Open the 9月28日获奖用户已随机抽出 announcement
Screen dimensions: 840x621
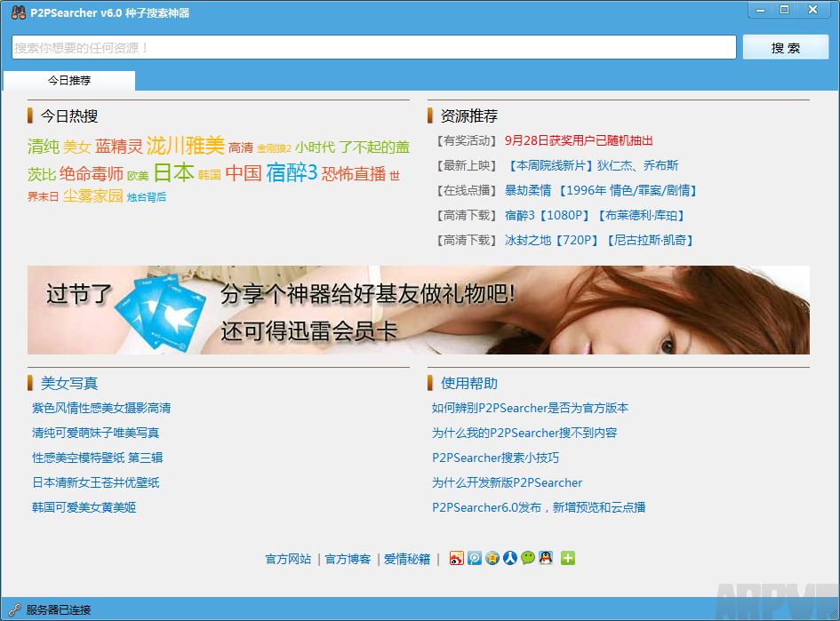(579, 140)
